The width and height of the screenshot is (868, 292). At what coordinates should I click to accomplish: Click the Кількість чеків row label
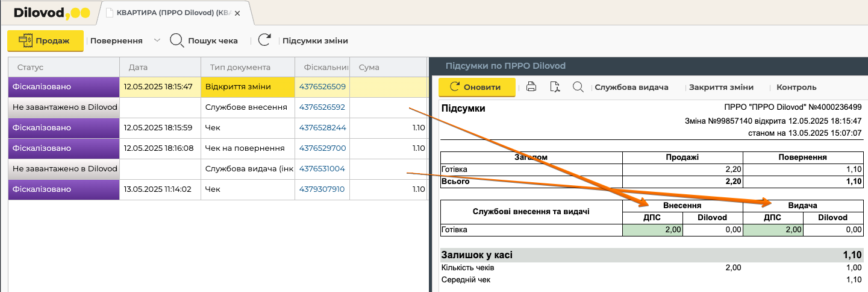point(468,268)
